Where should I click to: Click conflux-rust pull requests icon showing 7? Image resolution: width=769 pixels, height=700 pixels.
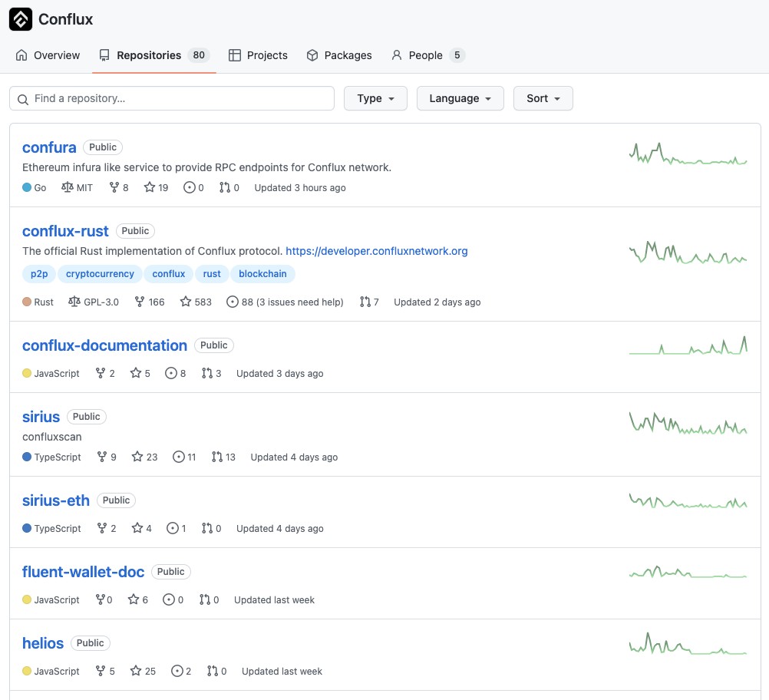coord(365,302)
